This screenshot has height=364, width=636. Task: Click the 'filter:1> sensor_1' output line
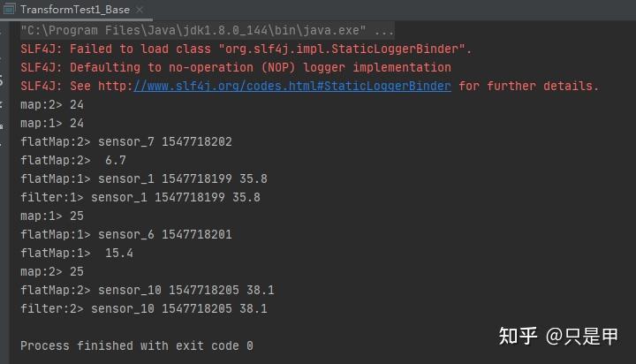click(140, 197)
